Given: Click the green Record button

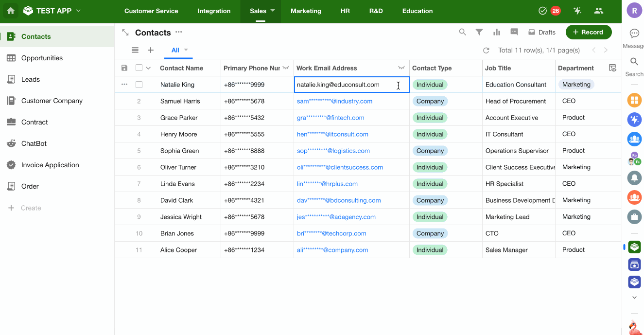Looking at the screenshot, I should coord(589,32).
